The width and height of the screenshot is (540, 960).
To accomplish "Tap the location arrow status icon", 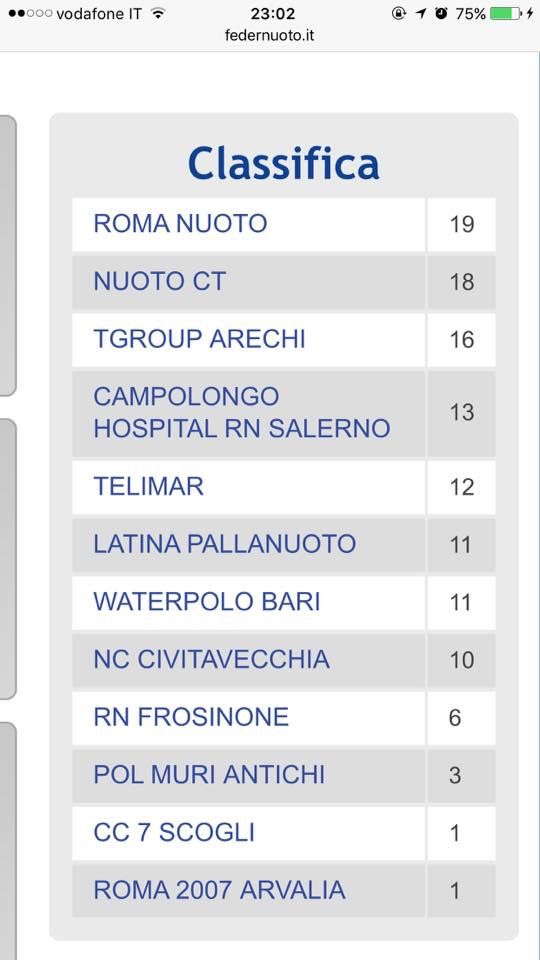I will 421,13.
